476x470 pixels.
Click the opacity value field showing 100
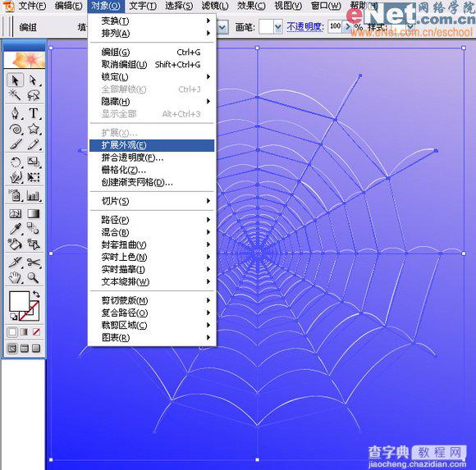336,26
